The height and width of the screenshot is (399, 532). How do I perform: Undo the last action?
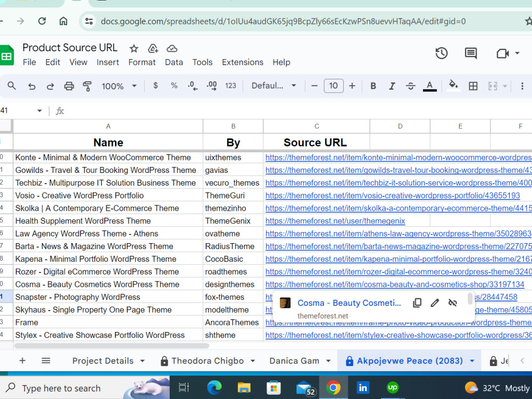click(x=31, y=86)
